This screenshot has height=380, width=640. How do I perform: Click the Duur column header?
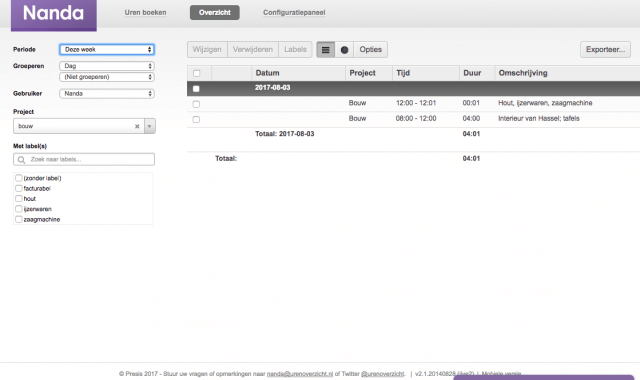tap(472, 73)
